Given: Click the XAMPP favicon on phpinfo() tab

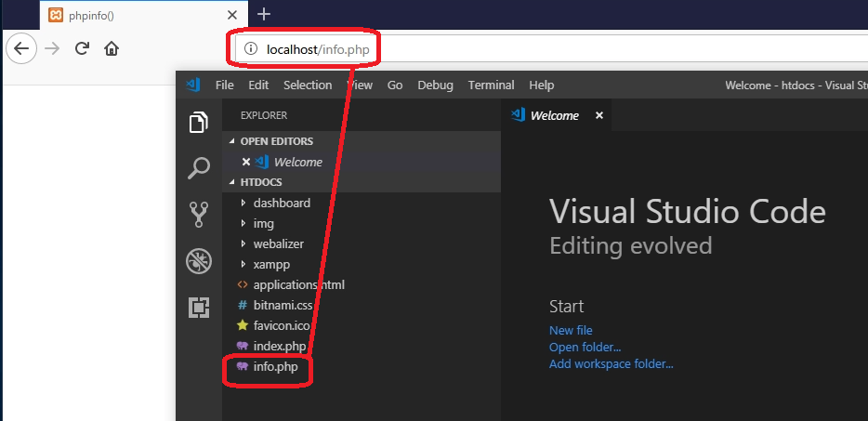Looking at the screenshot, I should pyautogui.click(x=56, y=15).
